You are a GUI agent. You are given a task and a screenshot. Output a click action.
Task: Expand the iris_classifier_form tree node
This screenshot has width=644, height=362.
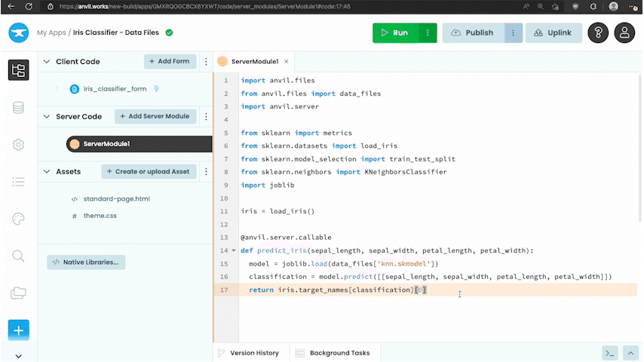click(57, 89)
